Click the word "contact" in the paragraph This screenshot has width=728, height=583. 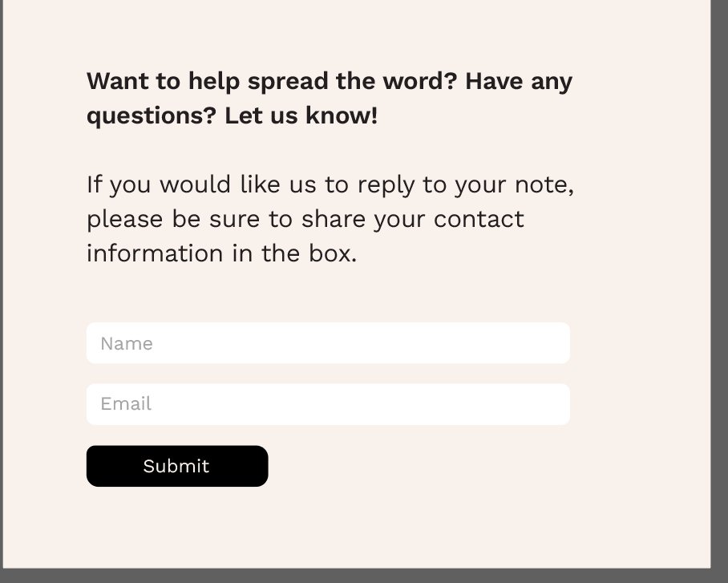(479, 219)
